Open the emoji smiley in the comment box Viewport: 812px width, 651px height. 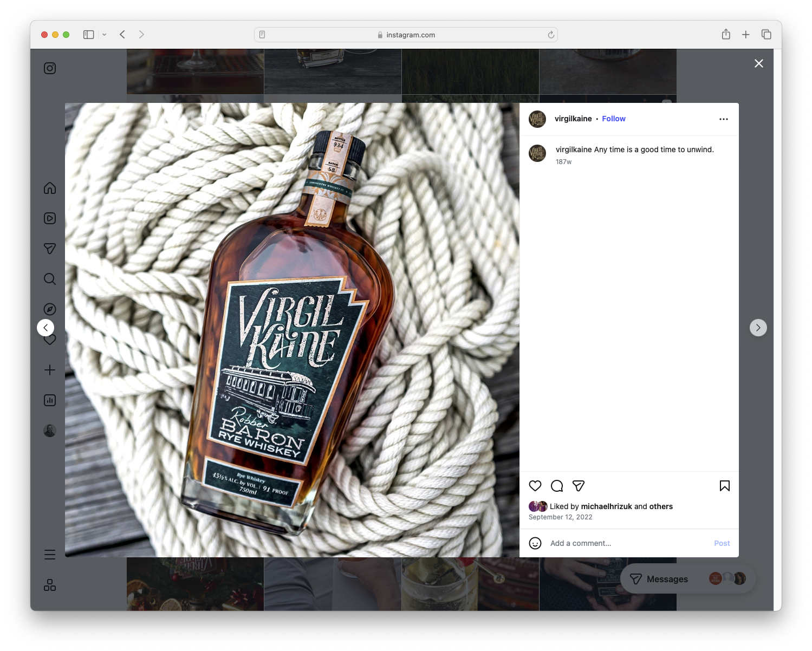[x=535, y=543]
